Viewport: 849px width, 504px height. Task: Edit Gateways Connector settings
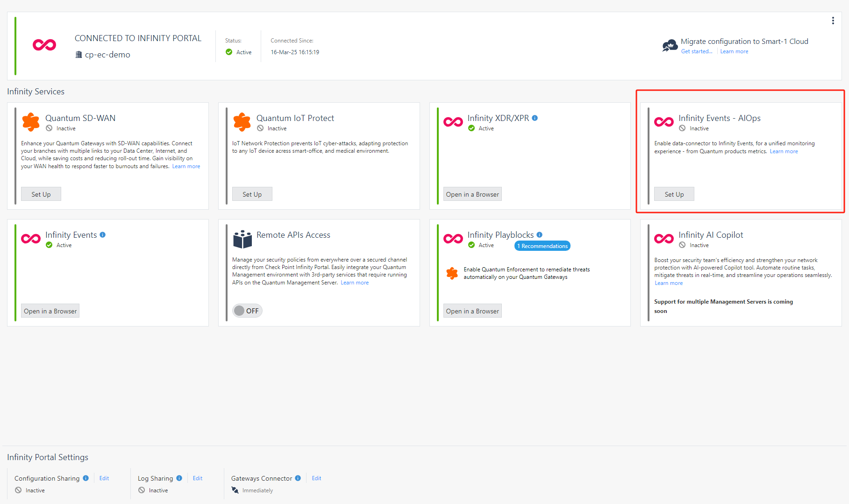pos(316,478)
